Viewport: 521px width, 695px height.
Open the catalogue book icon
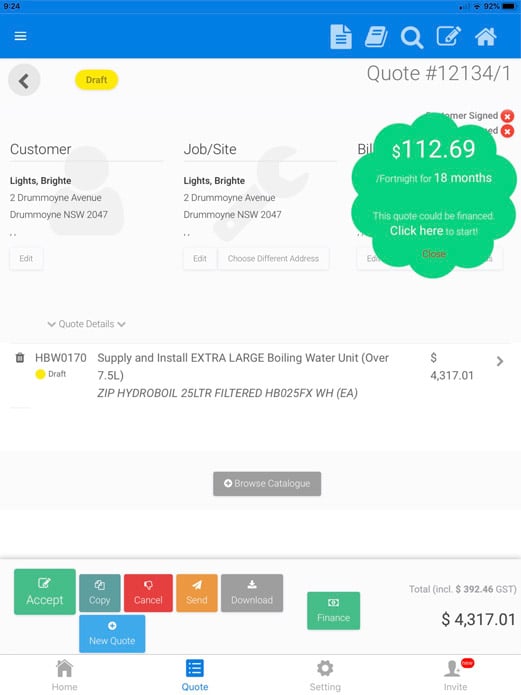point(376,36)
